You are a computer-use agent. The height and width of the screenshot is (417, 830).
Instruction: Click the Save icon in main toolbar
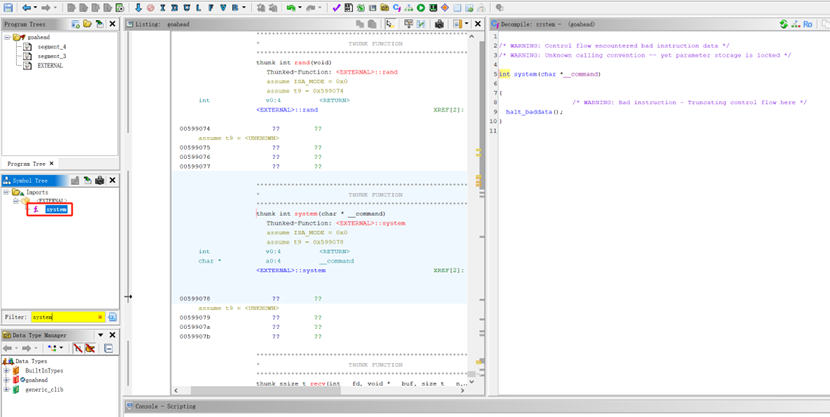pyautogui.click(x=8, y=8)
